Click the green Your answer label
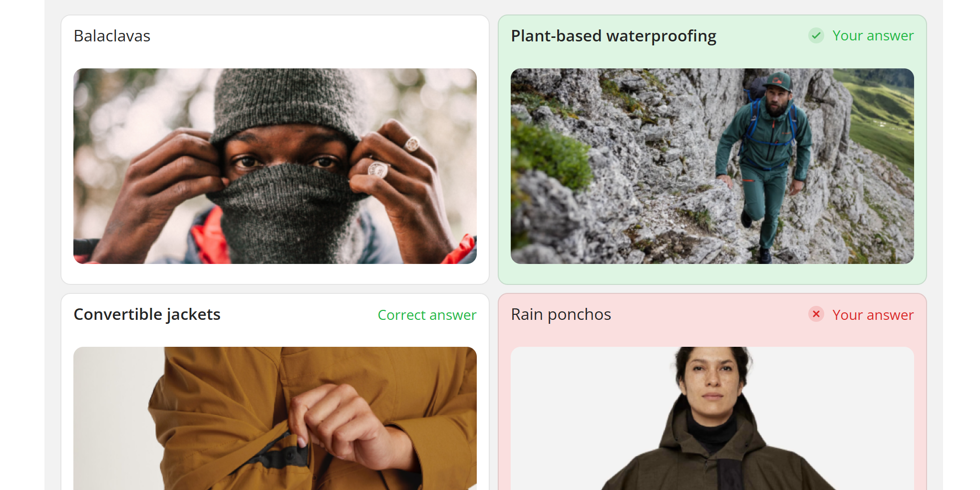This screenshot has height=490, width=980. click(x=873, y=35)
